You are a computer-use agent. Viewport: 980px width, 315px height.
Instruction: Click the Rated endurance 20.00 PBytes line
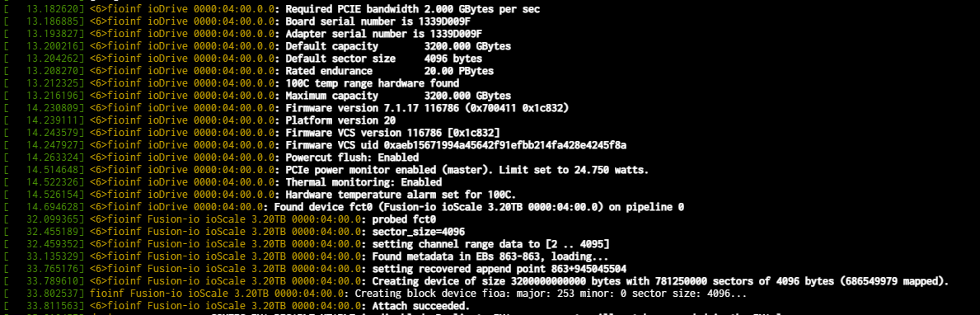tap(248, 71)
